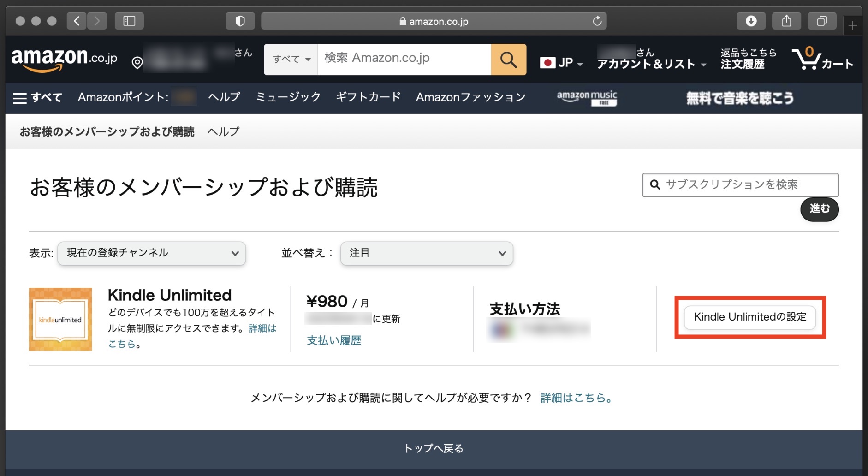Screen dimensions: 868x476
Task: Click 支払い方法 heading
Action: pos(525,309)
